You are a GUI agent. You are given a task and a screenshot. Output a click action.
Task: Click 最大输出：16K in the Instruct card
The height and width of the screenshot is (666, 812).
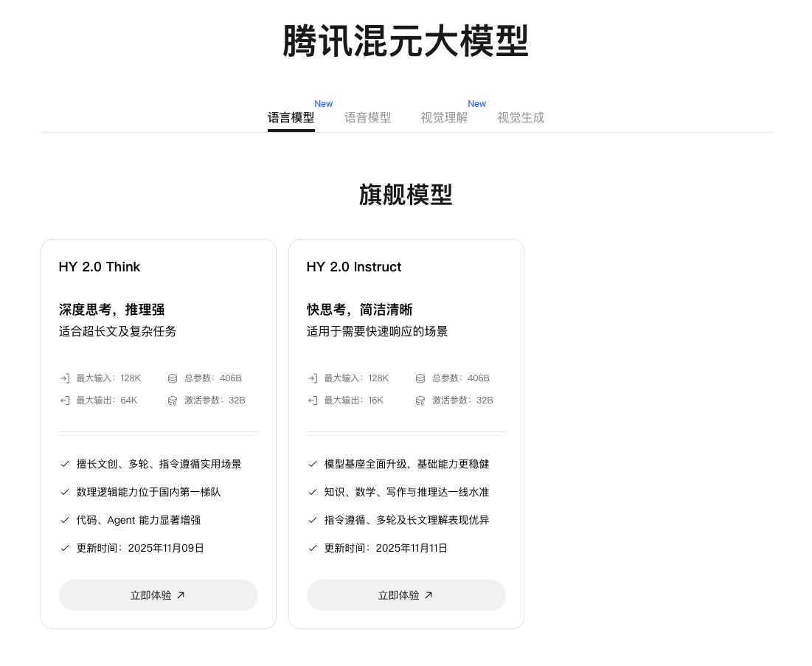354,400
